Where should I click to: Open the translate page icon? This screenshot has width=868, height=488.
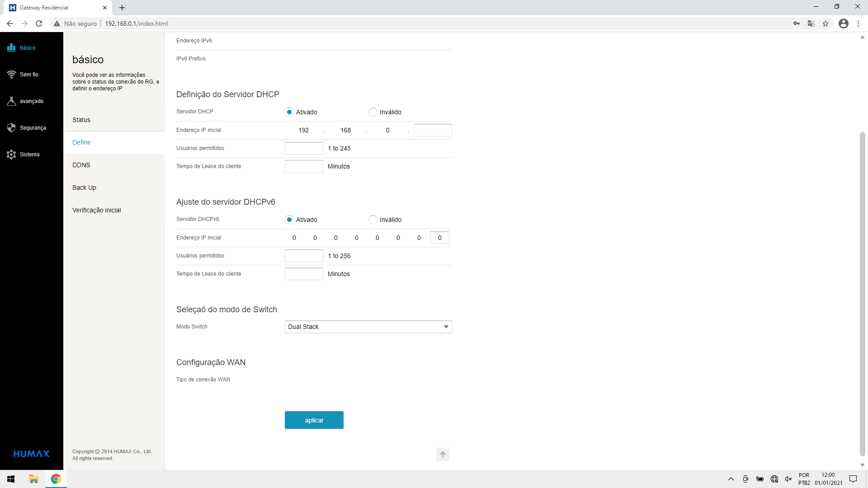pyautogui.click(x=811, y=23)
